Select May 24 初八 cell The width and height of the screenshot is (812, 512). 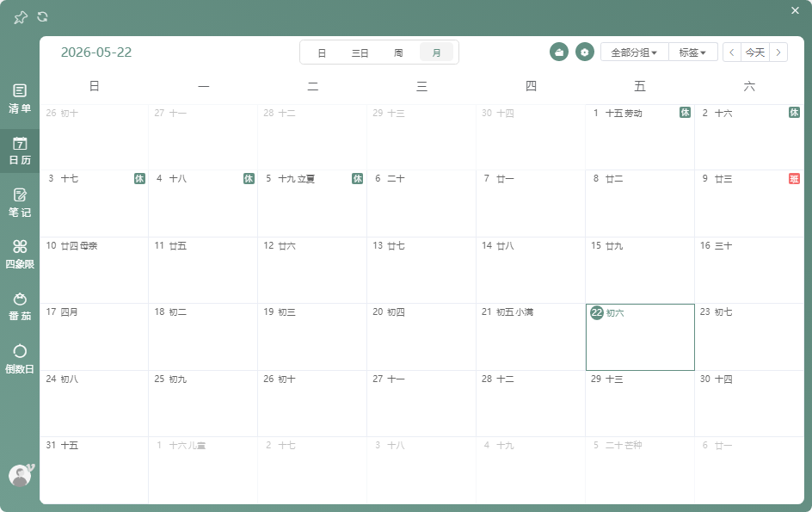tap(95, 404)
